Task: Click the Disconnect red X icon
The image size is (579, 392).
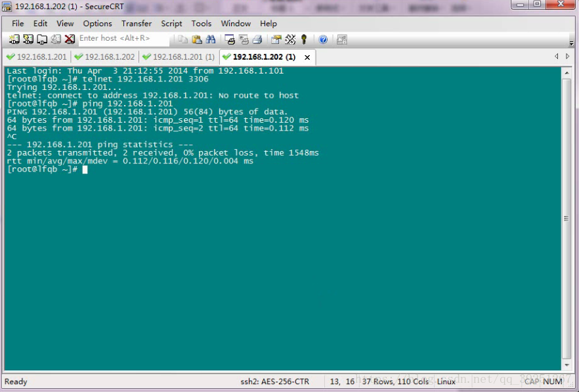Action: coord(70,39)
